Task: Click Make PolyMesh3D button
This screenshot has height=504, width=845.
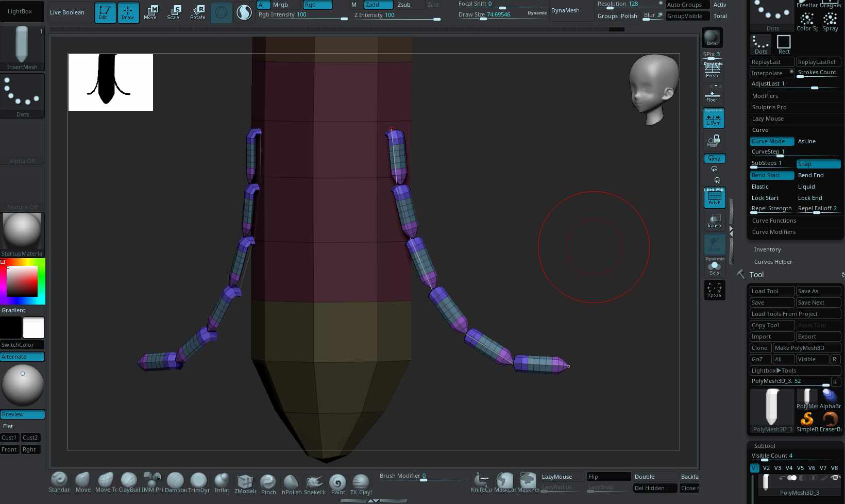Action: coord(807,348)
